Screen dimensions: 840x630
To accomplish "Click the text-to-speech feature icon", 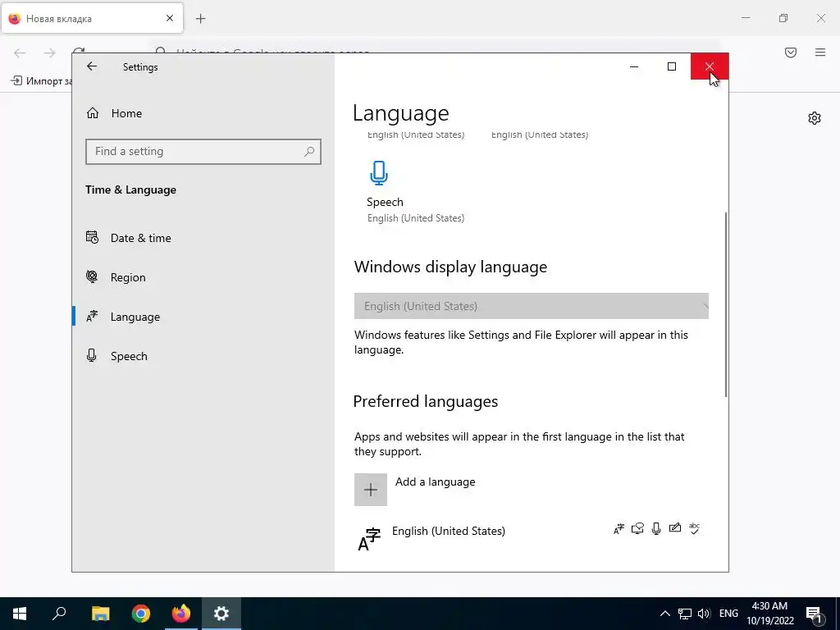I will click(637, 529).
